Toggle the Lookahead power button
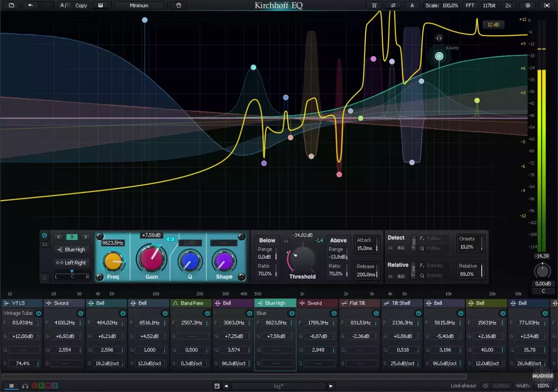 pos(485,386)
